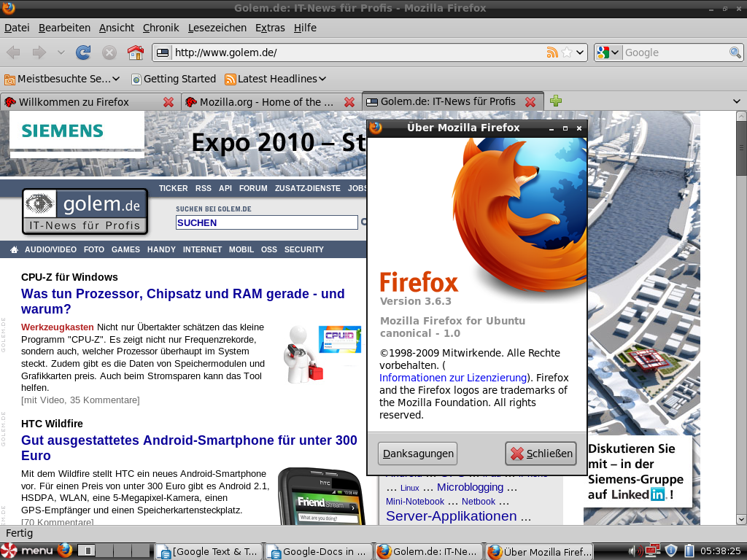Open the Latest Headlines feed icon
Image resolution: width=747 pixels, height=560 pixels.
[231, 79]
